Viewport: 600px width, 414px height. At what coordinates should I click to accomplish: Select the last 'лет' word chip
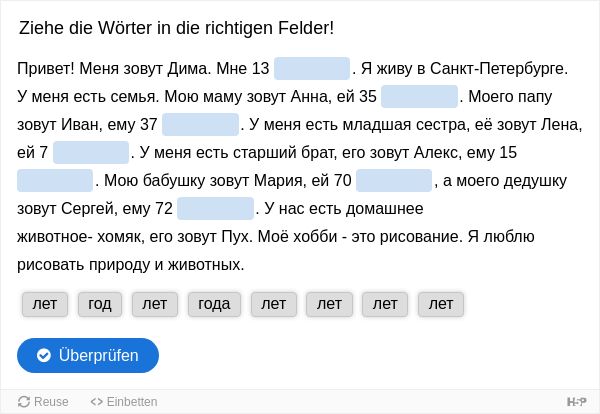coord(441,304)
